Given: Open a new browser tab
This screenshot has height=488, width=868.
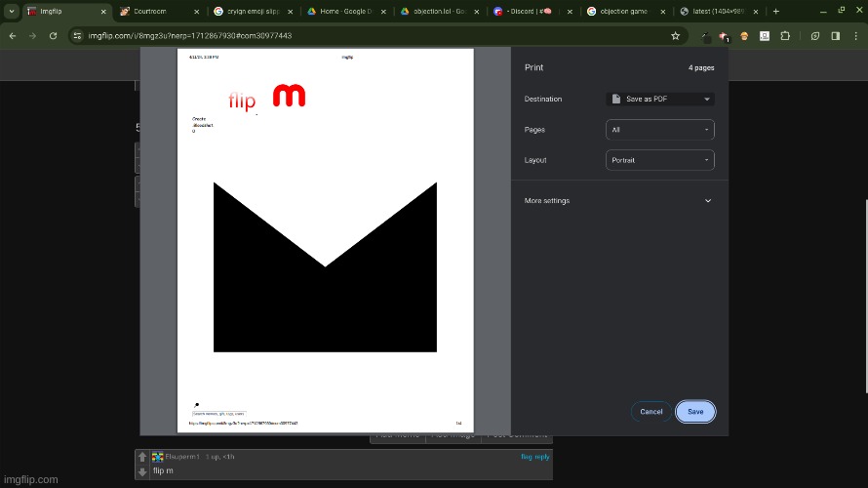Looking at the screenshot, I should 775,11.
